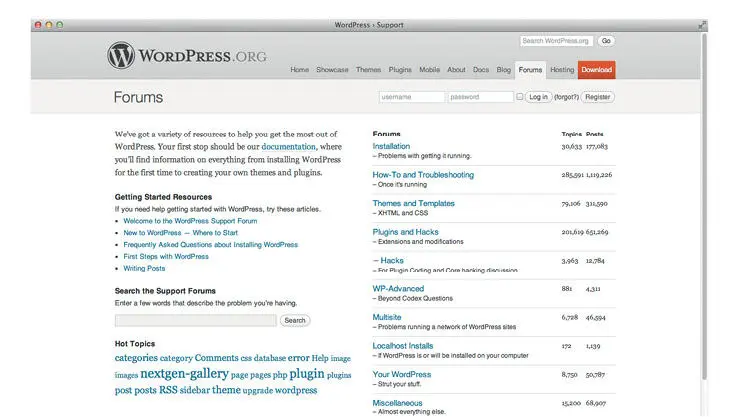
Task: Click the red Download button
Action: [x=597, y=70]
